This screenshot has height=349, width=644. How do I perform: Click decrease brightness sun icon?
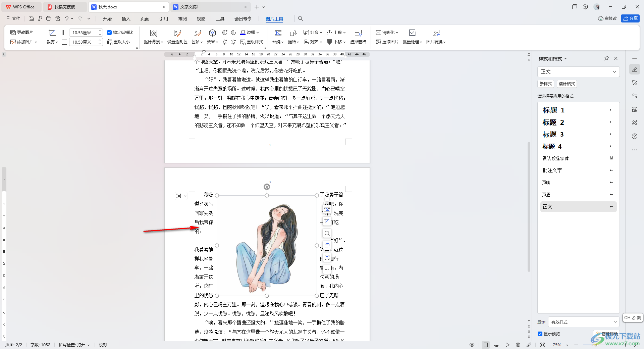point(233,42)
